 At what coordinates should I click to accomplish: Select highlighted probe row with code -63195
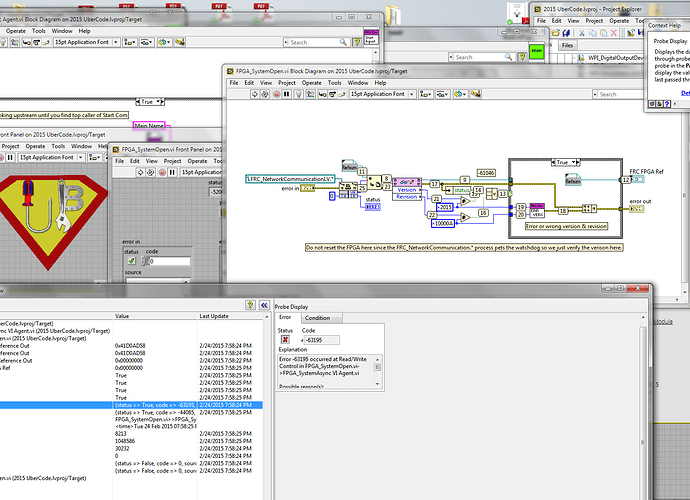coord(131,405)
